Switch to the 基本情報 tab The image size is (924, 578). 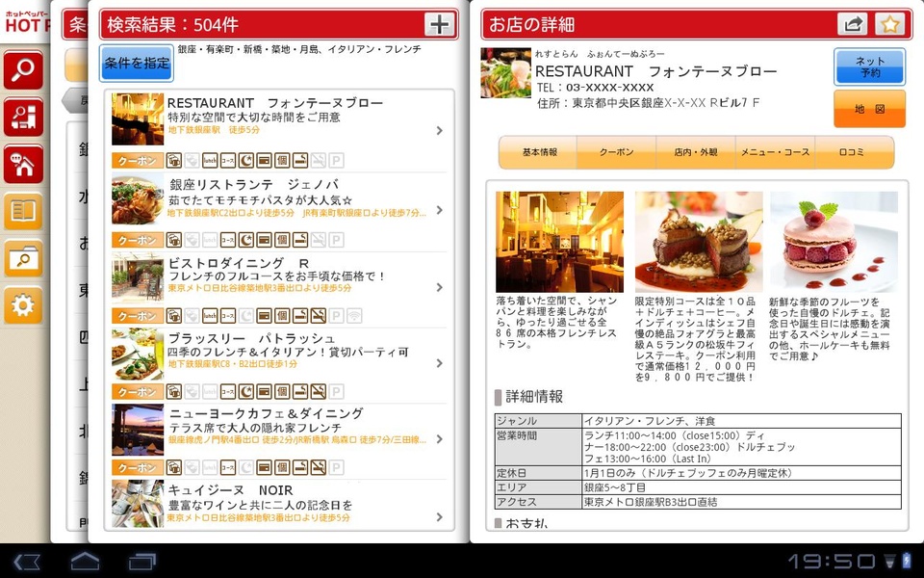click(539, 152)
